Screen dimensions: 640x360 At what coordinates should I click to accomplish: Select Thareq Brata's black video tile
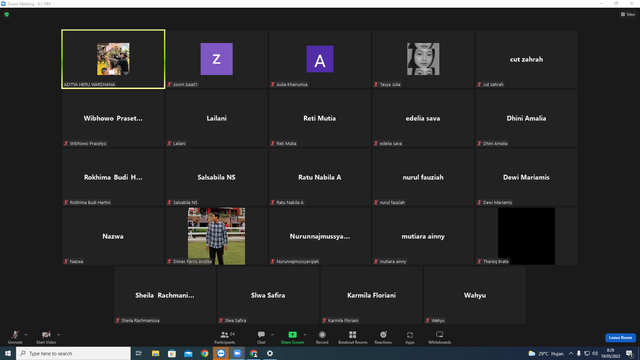coord(526,236)
